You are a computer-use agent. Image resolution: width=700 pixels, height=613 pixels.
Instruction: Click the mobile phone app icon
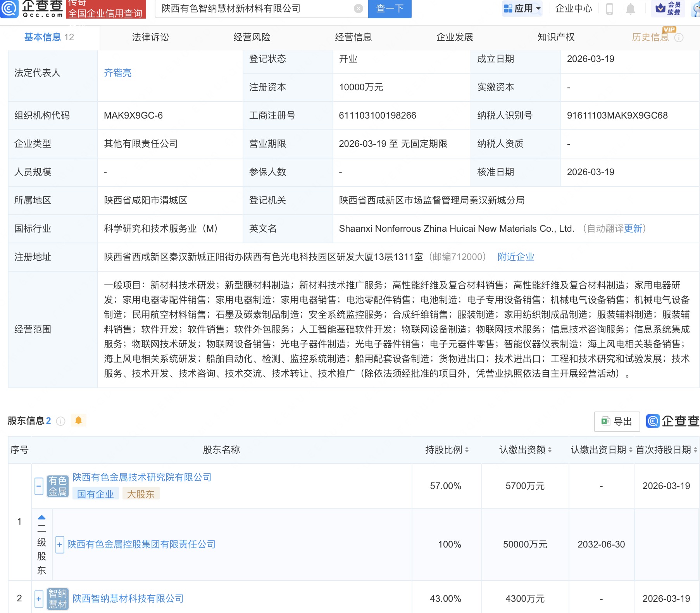(610, 9)
